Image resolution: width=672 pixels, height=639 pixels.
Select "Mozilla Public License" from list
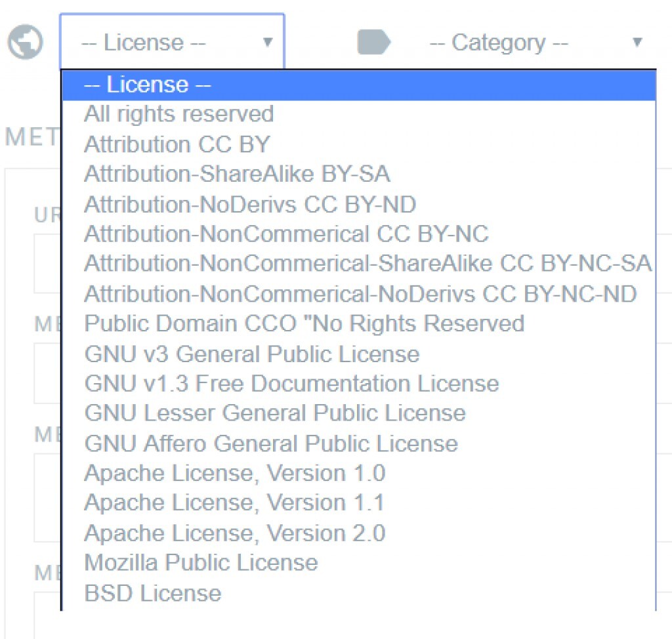point(201,562)
